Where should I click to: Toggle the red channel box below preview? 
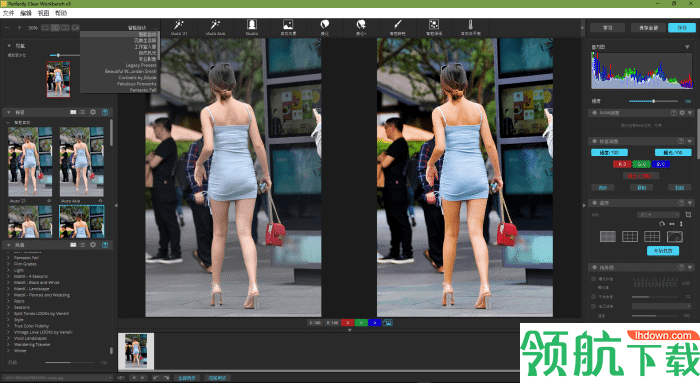[x=348, y=322]
